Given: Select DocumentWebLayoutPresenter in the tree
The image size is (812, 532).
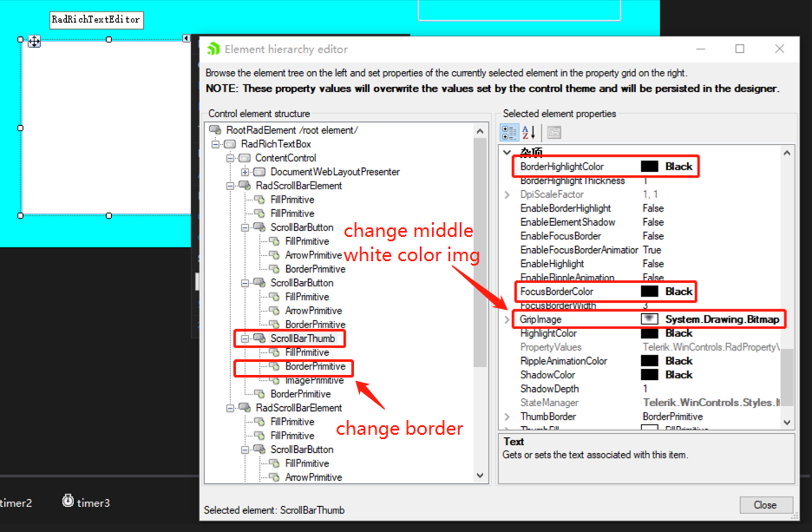Looking at the screenshot, I should coord(335,172).
